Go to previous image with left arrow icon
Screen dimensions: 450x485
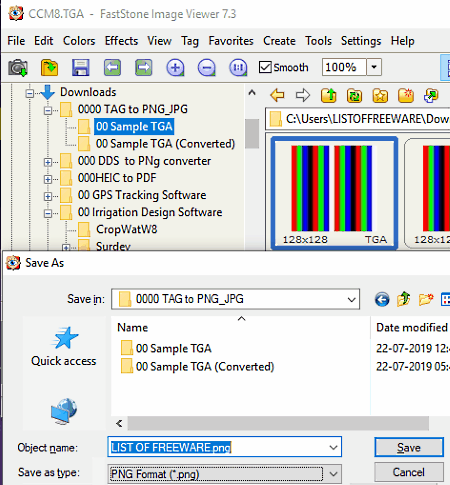click(x=112, y=68)
